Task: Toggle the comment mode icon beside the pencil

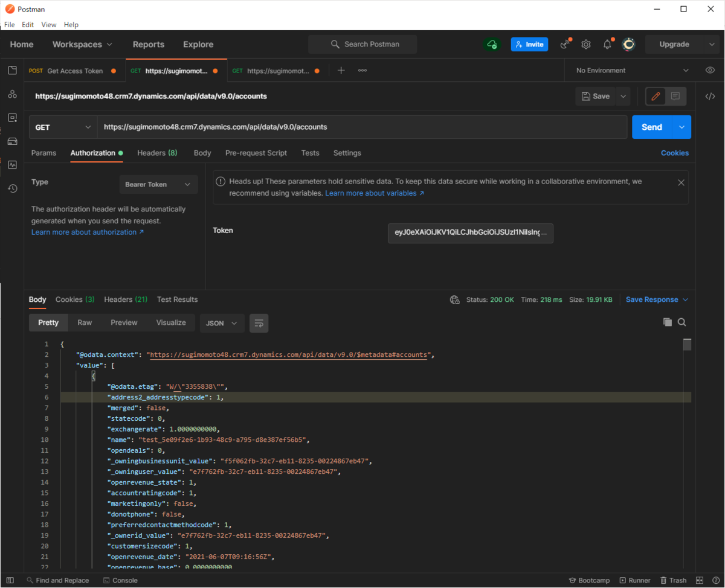Action: [675, 96]
